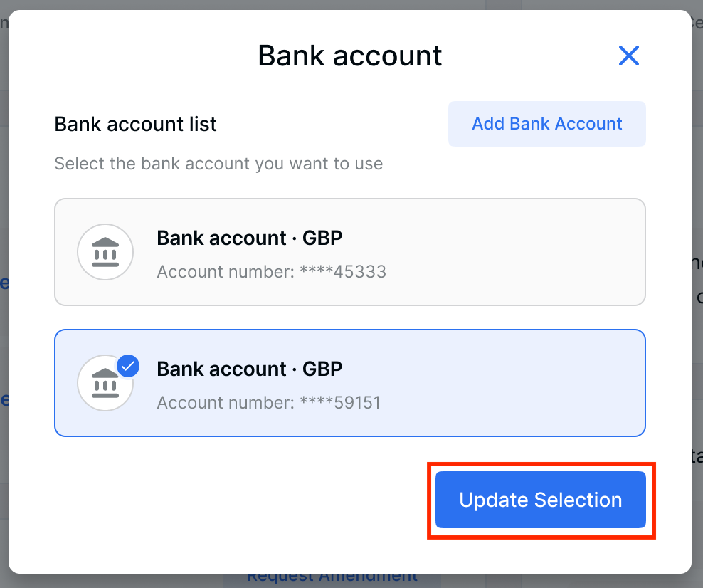This screenshot has width=703, height=588.
Task: Toggle selection on the highlighted bank account card
Action: (349, 383)
